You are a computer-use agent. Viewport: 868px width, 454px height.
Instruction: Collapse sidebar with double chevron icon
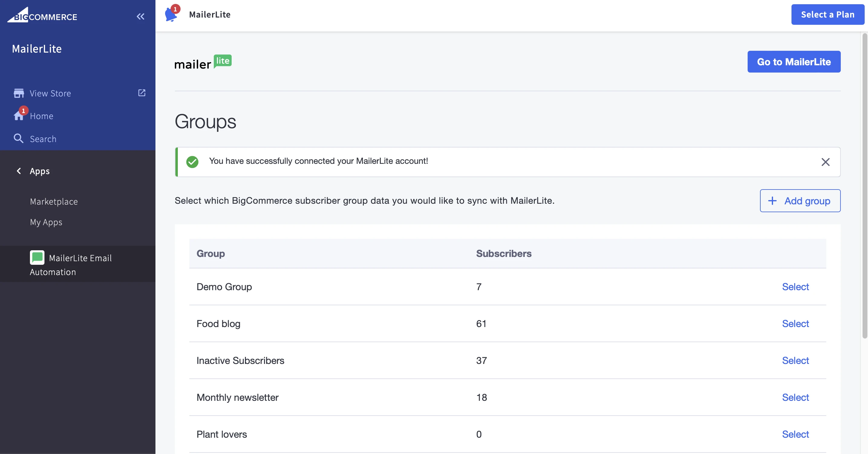(141, 16)
